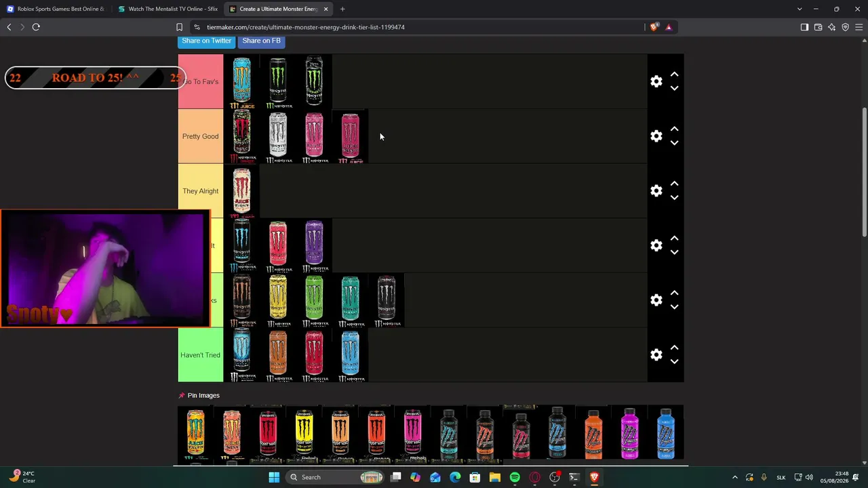Move the Fav's tier up
Screen dimensions: 868x488
[674, 74]
